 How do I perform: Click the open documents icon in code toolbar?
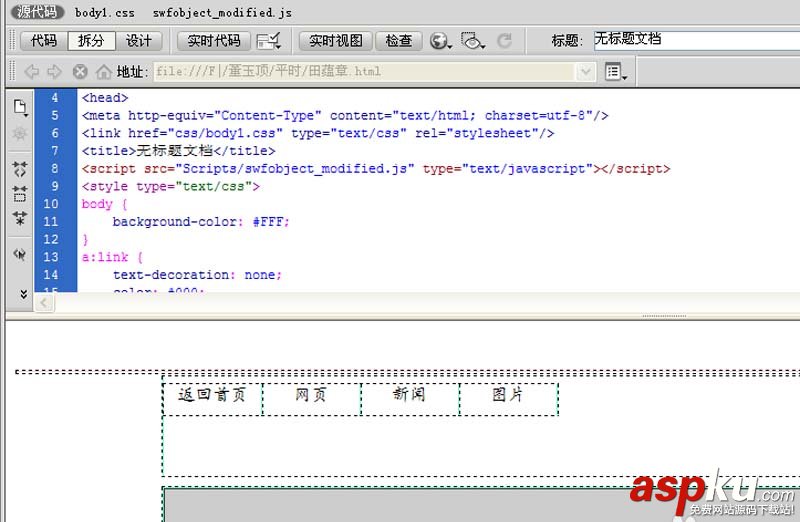click(20, 107)
